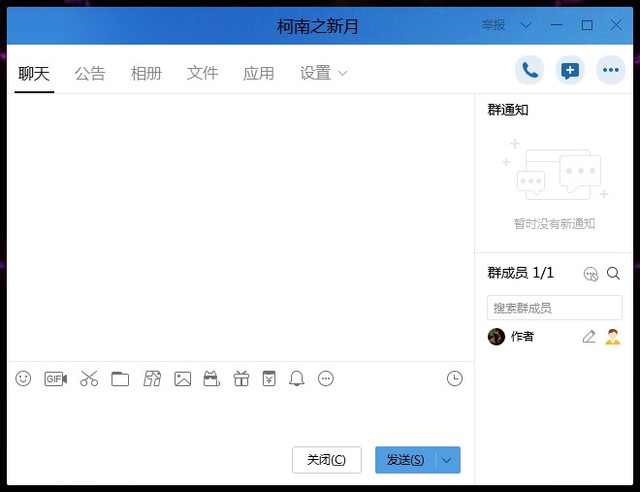Click the picture icon to send an image
Screen dimensions: 640x492
click(x=182, y=379)
